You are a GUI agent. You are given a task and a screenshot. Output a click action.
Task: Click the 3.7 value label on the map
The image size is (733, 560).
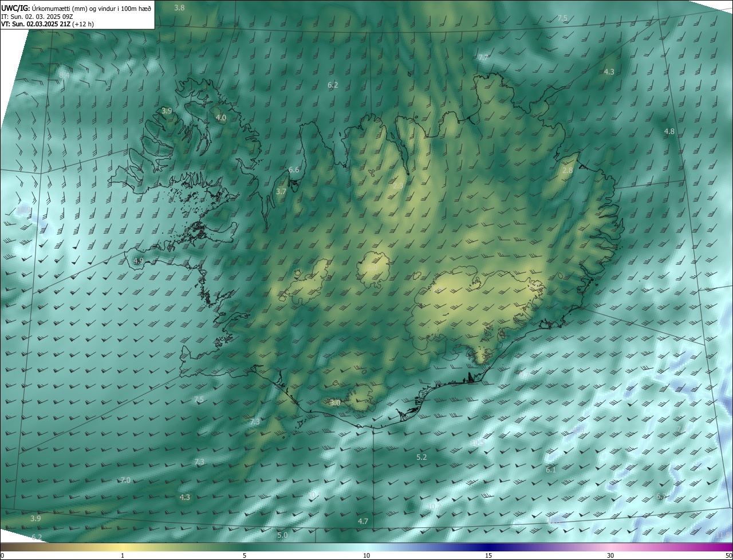click(x=281, y=191)
